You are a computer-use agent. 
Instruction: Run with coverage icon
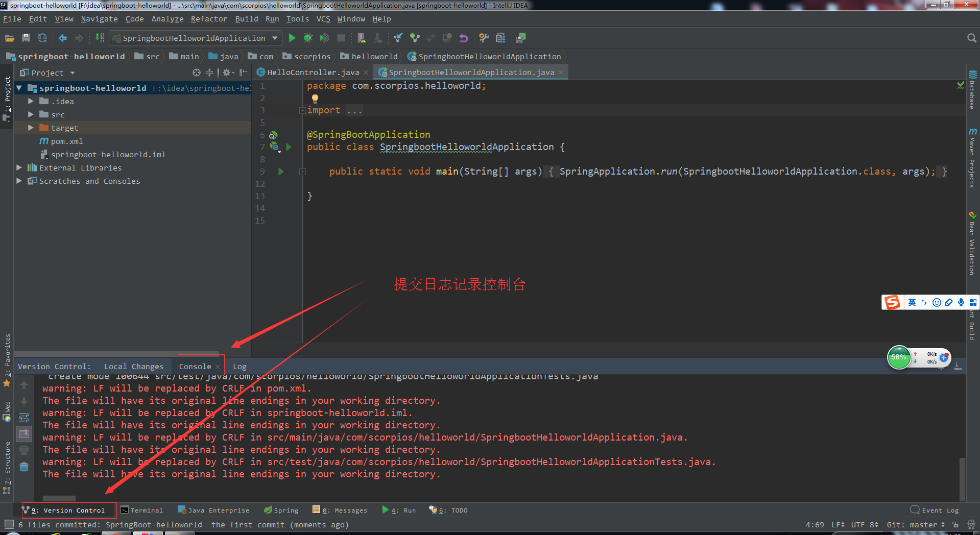(x=325, y=38)
